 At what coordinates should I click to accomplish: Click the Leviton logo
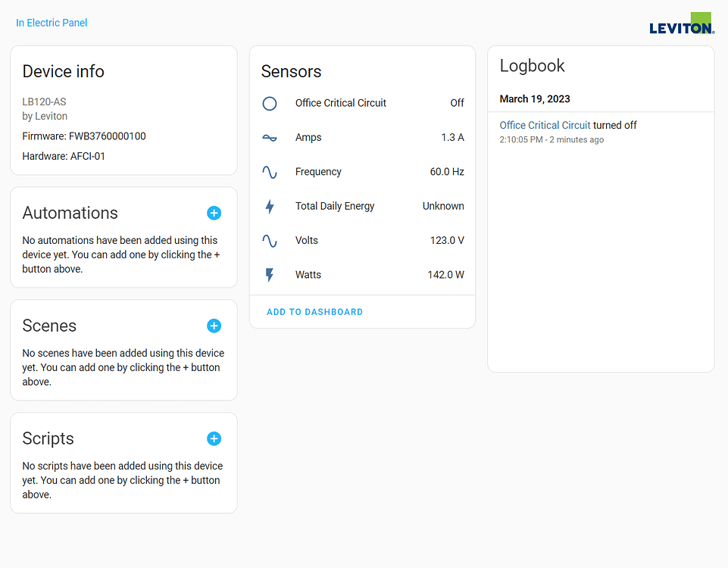(x=681, y=22)
